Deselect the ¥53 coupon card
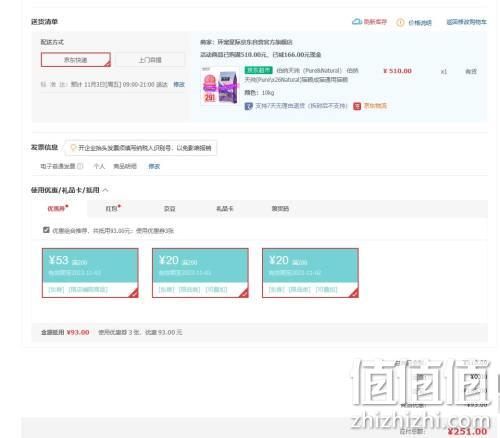This screenshot has width=500, height=438. click(90, 273)
